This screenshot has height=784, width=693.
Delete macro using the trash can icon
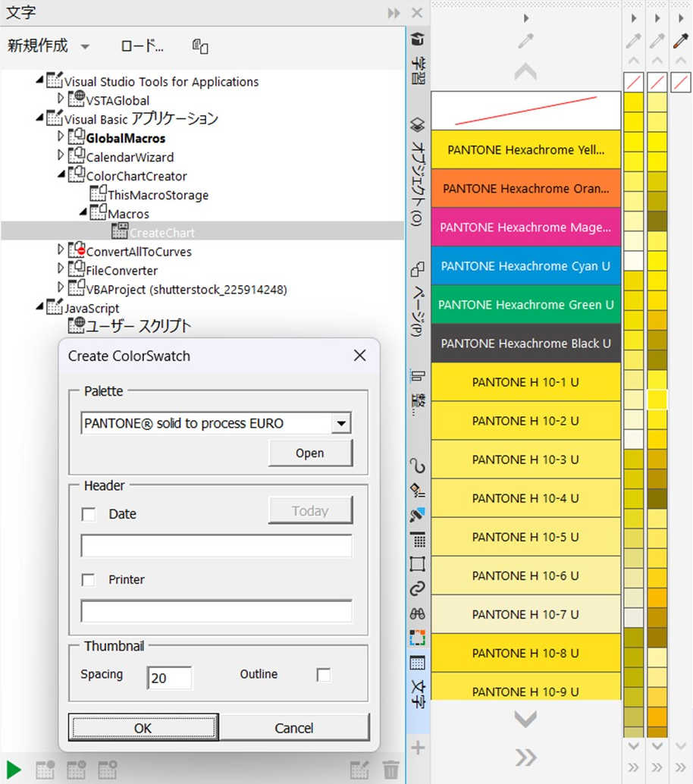(x=391, y=770)
